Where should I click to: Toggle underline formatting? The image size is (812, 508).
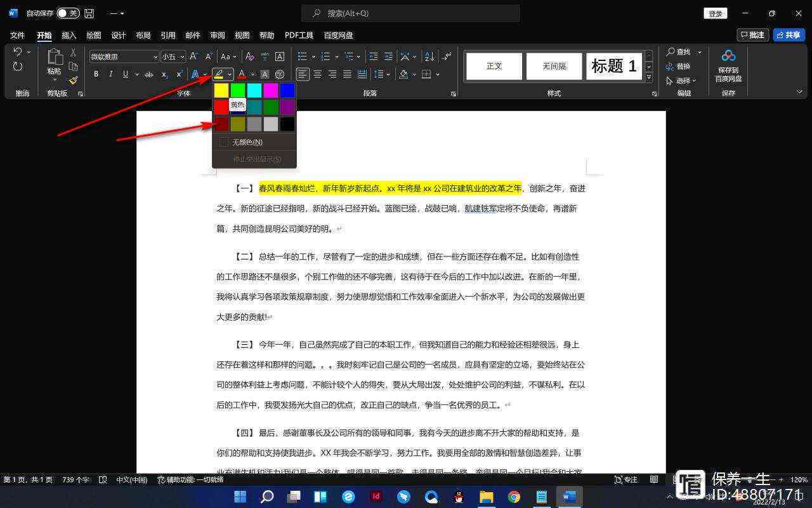click(126, 74)
